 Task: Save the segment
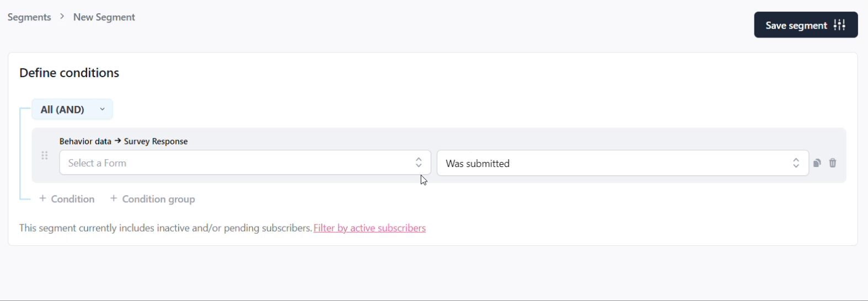point(806,25)
